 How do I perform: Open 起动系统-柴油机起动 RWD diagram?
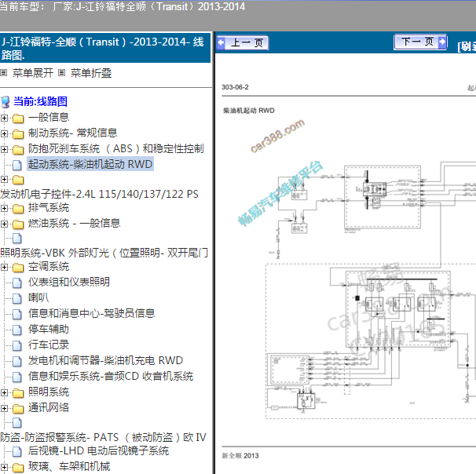[90, 164]
